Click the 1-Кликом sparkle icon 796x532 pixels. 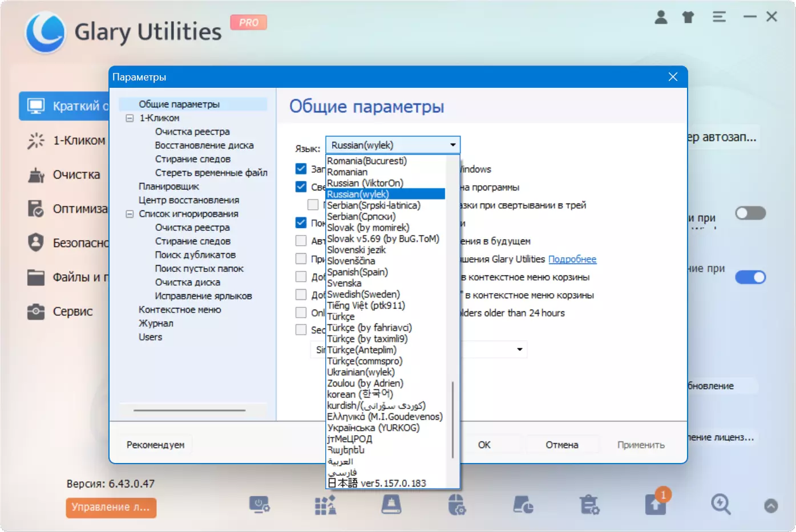coord(36,140)
